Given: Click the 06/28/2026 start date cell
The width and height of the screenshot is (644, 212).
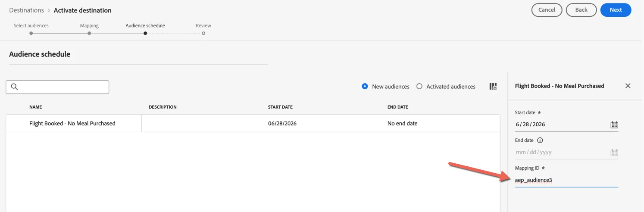Looking at the screenshot, I should [282, 123].
